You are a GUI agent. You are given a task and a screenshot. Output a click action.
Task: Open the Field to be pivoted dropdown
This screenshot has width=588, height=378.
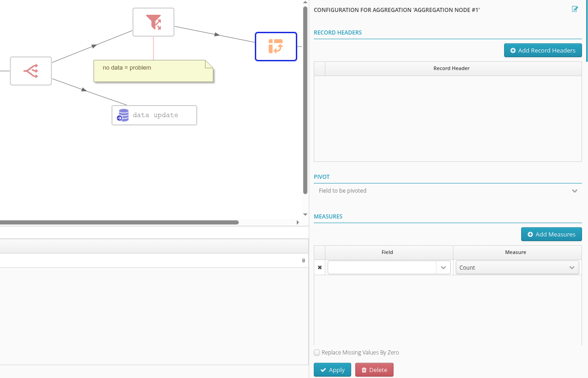tap(448, 191)
